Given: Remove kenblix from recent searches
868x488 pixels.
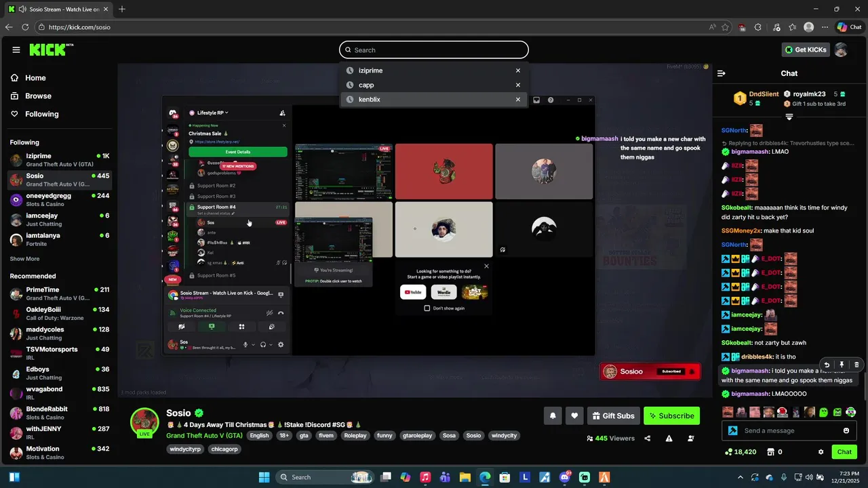Looking at the screenshot, I should 518,100.
